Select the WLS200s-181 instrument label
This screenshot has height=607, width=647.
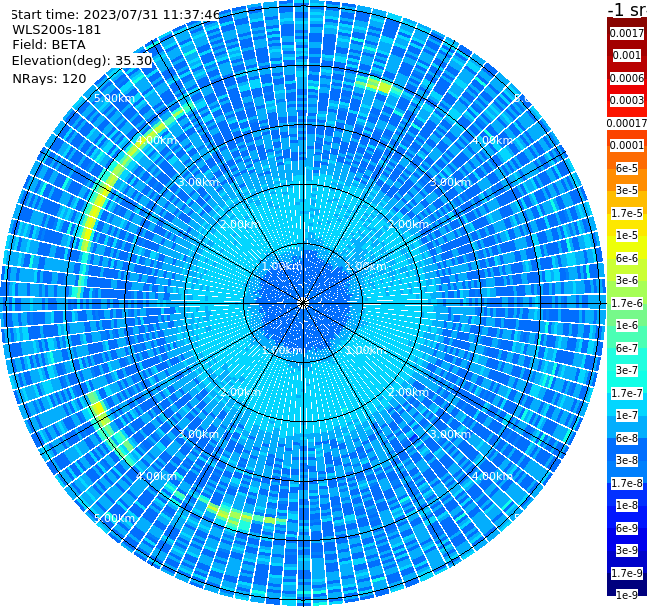point(57,30)
